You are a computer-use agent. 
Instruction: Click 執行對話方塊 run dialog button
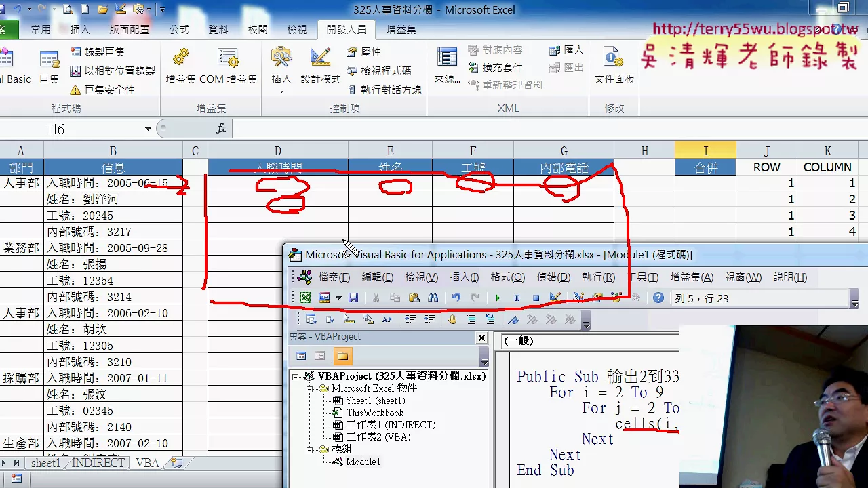[384, 89]
